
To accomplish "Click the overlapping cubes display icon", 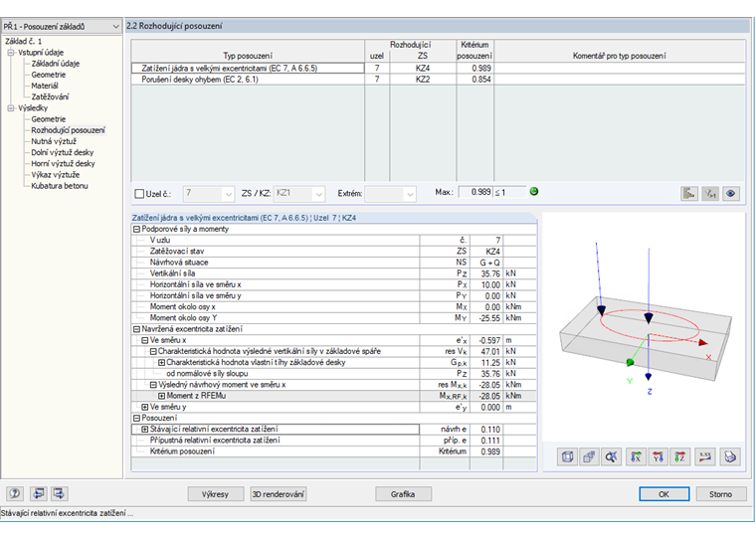I will point(589,456).
